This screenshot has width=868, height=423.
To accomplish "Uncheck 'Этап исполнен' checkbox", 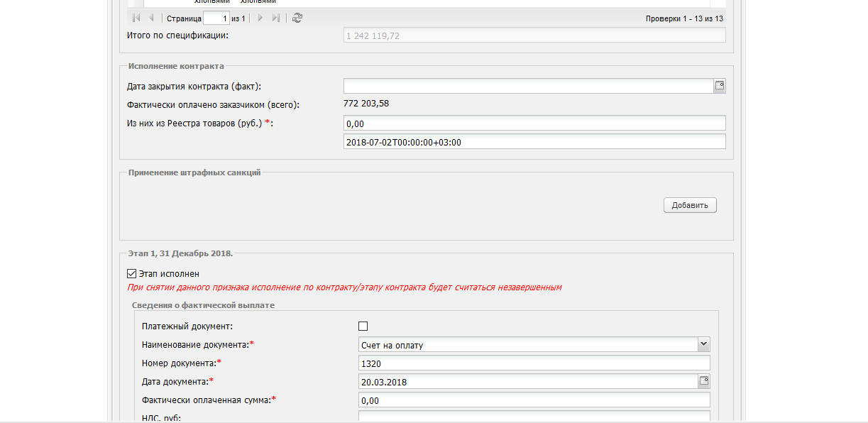I will (131, 273).
